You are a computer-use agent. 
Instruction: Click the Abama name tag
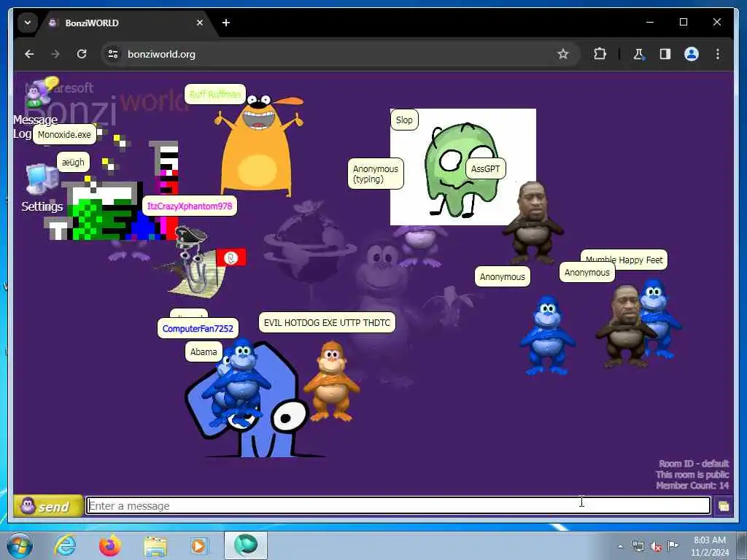coord(204,352)
